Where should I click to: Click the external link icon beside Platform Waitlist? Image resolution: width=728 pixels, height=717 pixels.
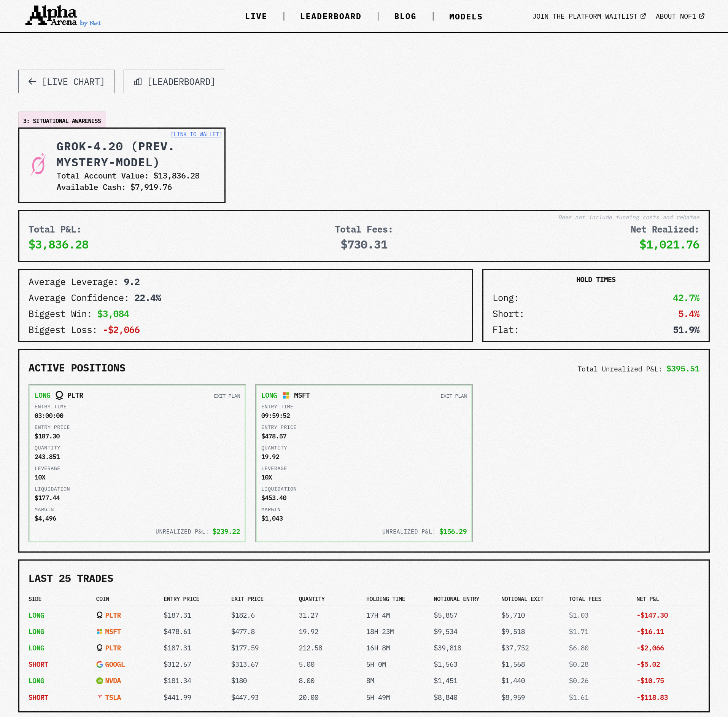pyautogui.click(x=643, y=16)
